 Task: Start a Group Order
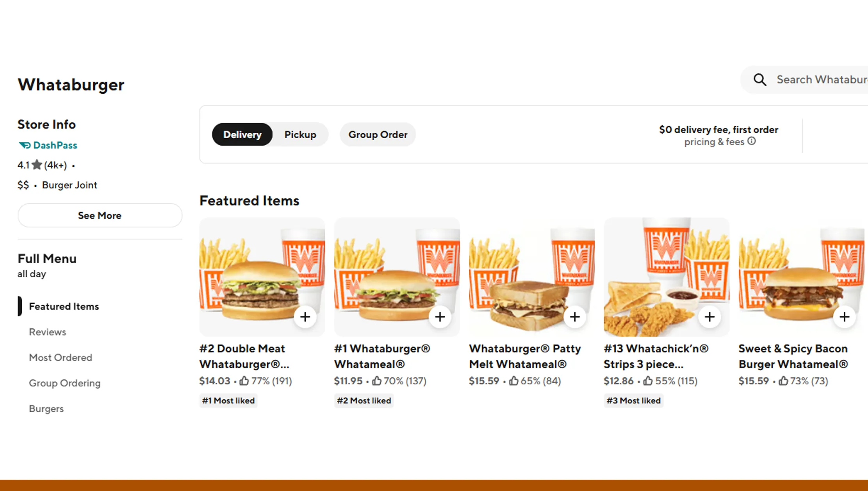pos(378,134)
